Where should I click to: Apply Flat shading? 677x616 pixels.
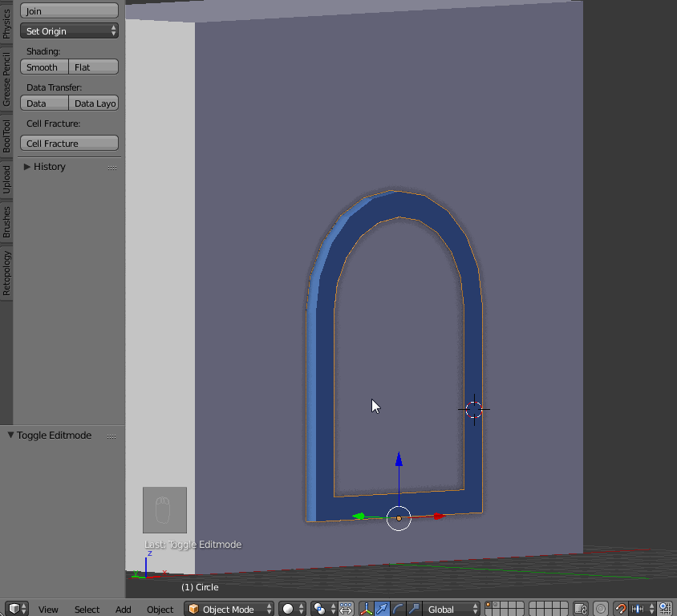point(94,67)
